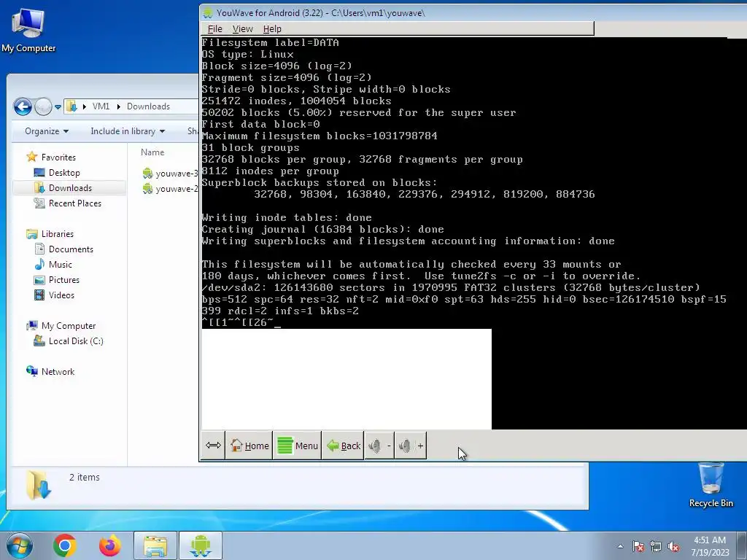
Task: Select Libraries in navigation pane
Action: [57, 234]
